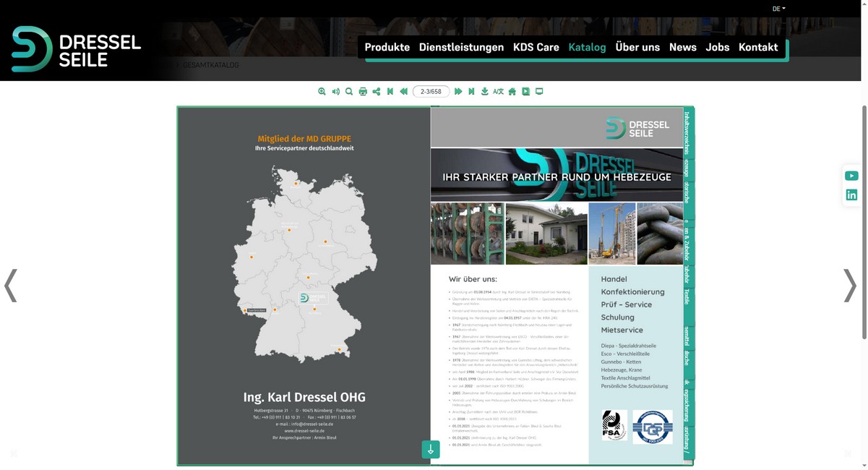Click the browser's vertical scrollbar
The height and width of the screenshot is (470, 868).
864,221
